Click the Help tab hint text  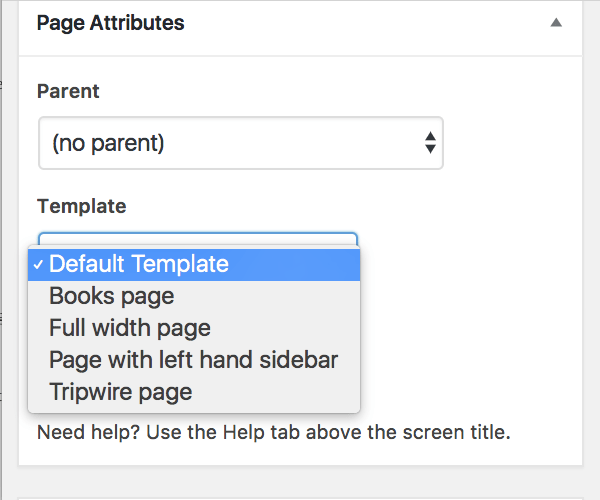[x=330, y=434]
